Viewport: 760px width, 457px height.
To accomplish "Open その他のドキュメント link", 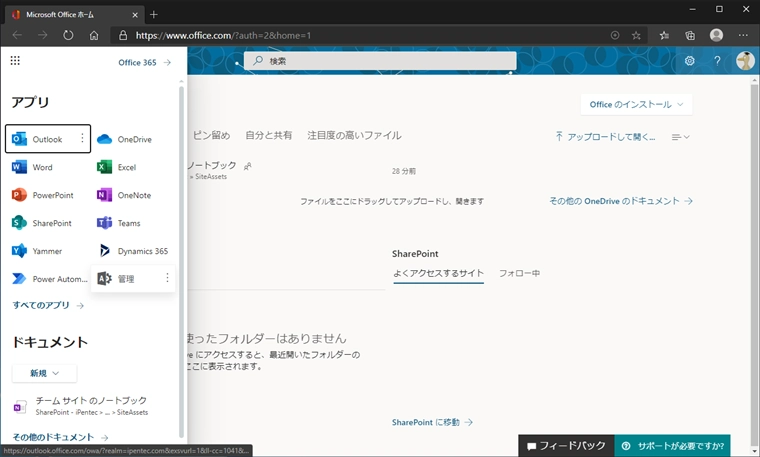I will pyautogui.click(x=60, y=437).
